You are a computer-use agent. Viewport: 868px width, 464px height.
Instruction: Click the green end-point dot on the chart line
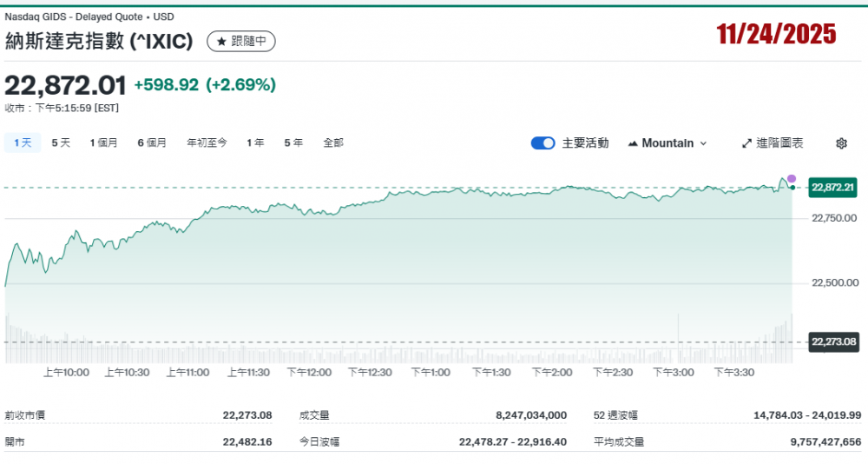(792, 187)
